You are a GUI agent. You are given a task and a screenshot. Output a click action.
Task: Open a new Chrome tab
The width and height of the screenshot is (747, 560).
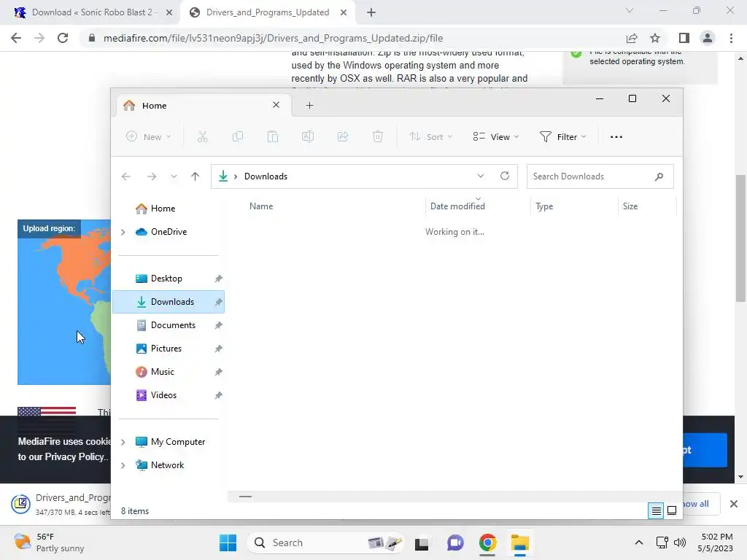(371, 12)
